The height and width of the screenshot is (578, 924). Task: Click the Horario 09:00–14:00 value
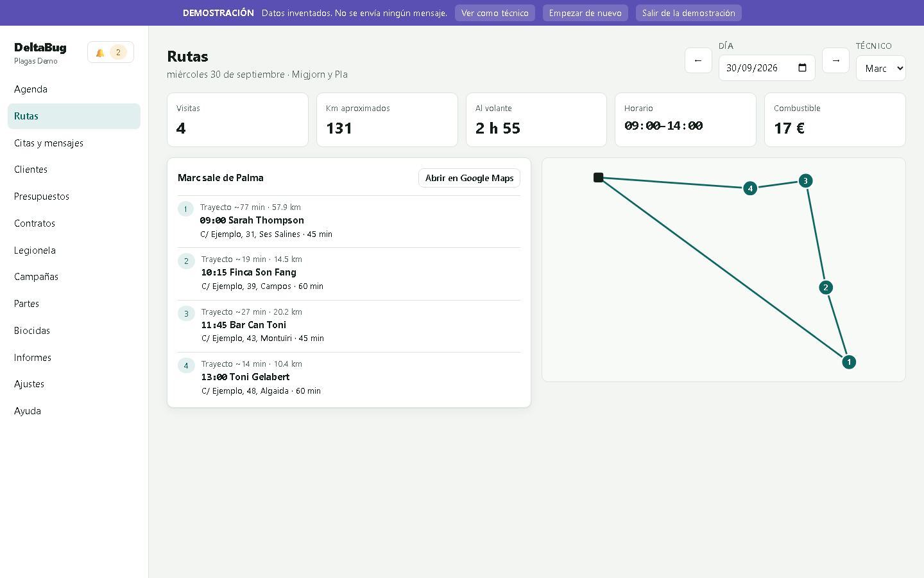coord(663,126)
